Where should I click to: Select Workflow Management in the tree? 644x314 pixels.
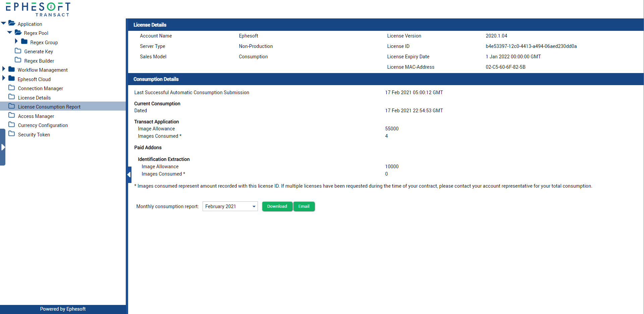[43, 70]
